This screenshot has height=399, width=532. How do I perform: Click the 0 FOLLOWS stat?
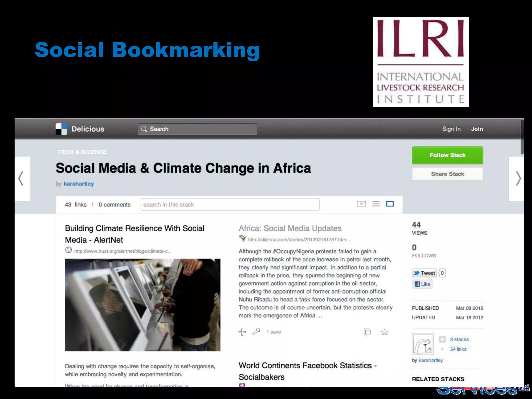tap(424, 251)
